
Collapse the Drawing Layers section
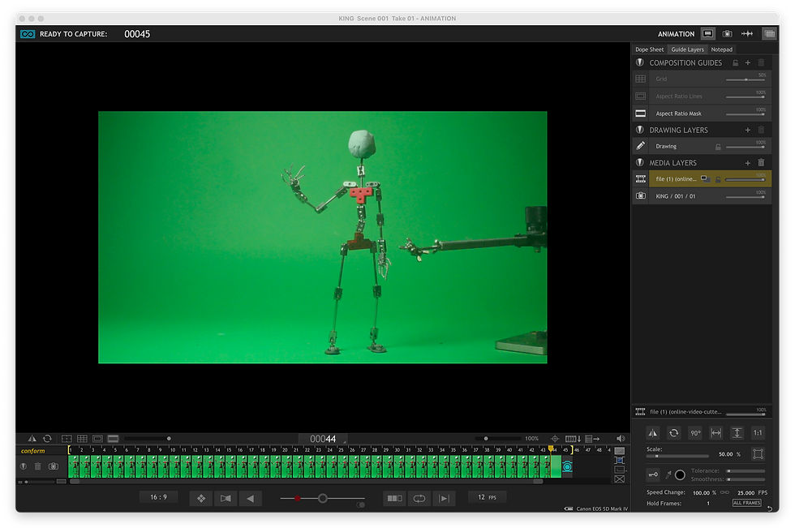click(x=640, y=131)
